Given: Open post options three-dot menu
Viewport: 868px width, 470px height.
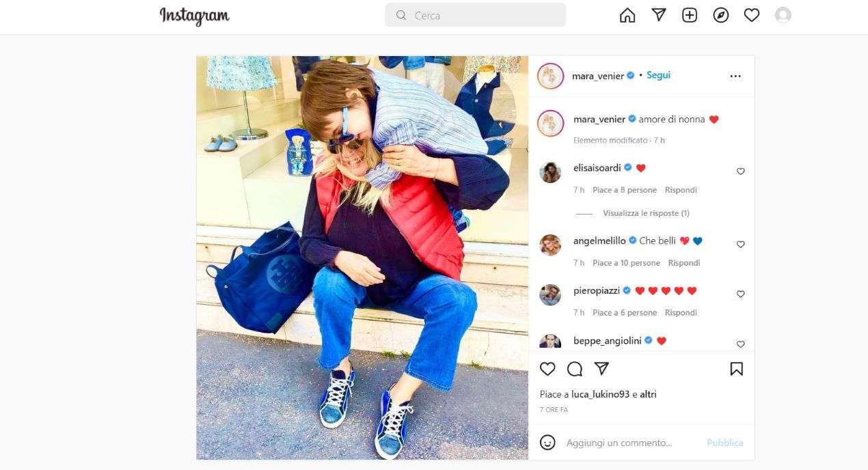Looking at the screenshot, I should [735, 76].
